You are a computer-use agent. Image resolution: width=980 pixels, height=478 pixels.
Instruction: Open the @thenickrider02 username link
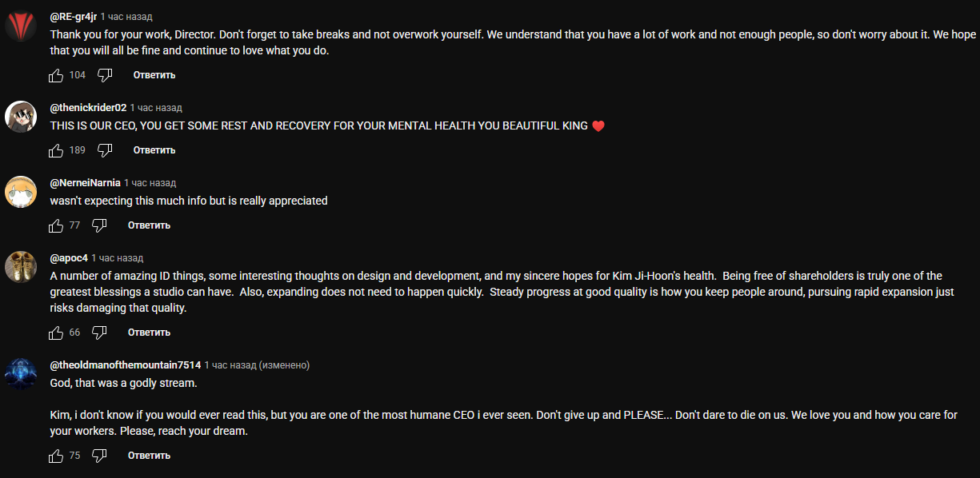[x=88, y=108]
